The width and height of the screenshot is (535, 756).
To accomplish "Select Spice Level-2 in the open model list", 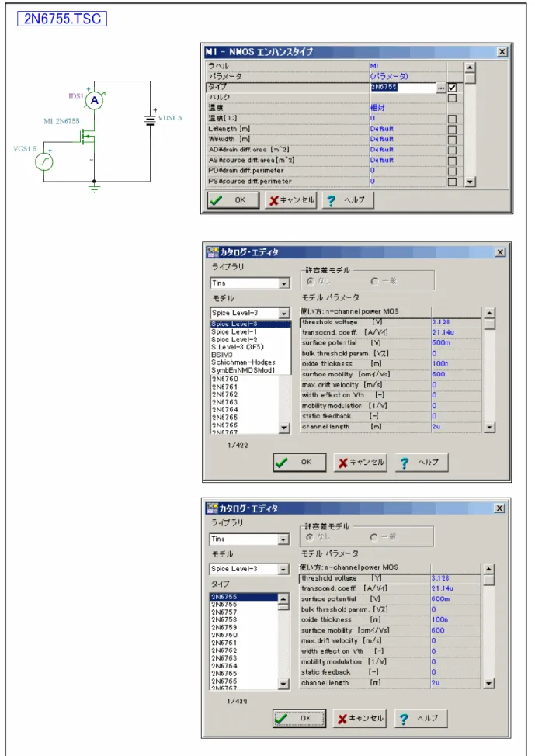I will (x=250, y=339).
